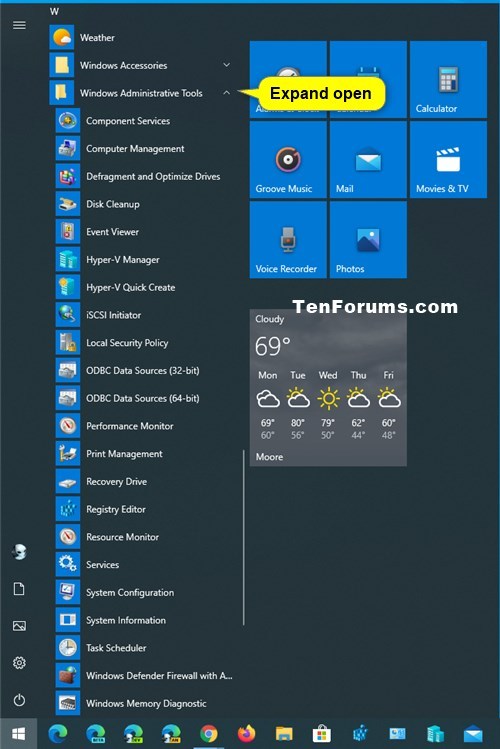Expand the Start menu hamburger navigation
This screenshot has width=500, height=749.
(19, 25)
